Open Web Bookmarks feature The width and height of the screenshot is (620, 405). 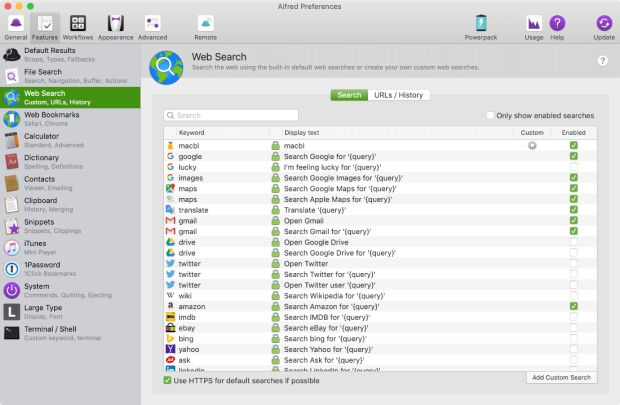point(70,119)
